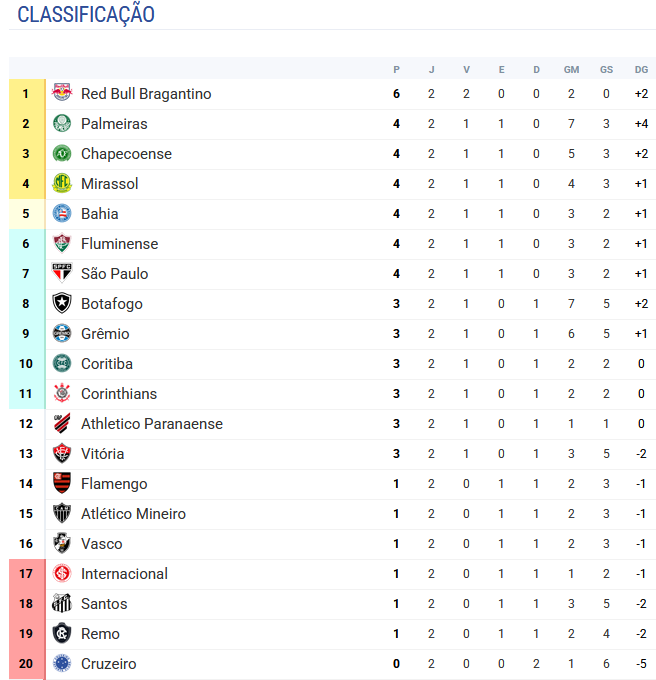This screenshot has width=656, height=680.
Task: Open the Fluminense team link
Action: pyautogui.click(x=119, y=244)
